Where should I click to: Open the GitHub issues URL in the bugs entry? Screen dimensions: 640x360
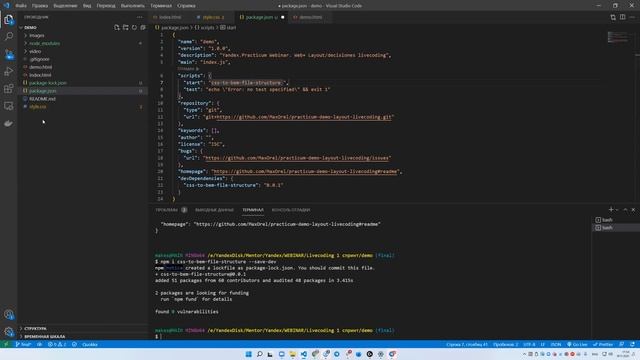(x=297, y=158)
